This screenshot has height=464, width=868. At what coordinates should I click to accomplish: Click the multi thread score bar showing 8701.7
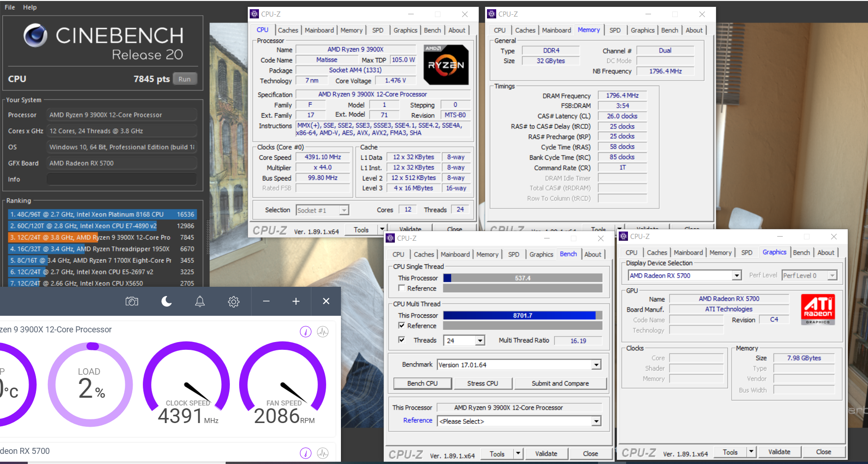tap(523, 315)
